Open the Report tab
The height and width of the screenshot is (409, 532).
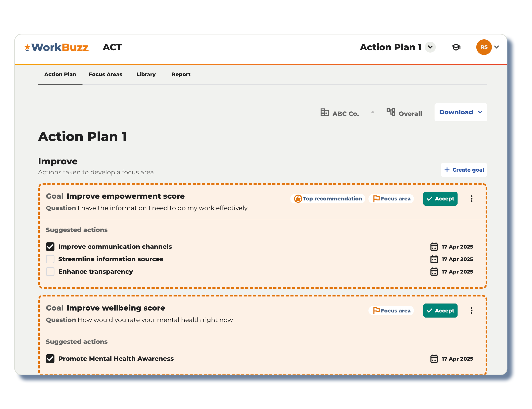click(x=181, y=74)
